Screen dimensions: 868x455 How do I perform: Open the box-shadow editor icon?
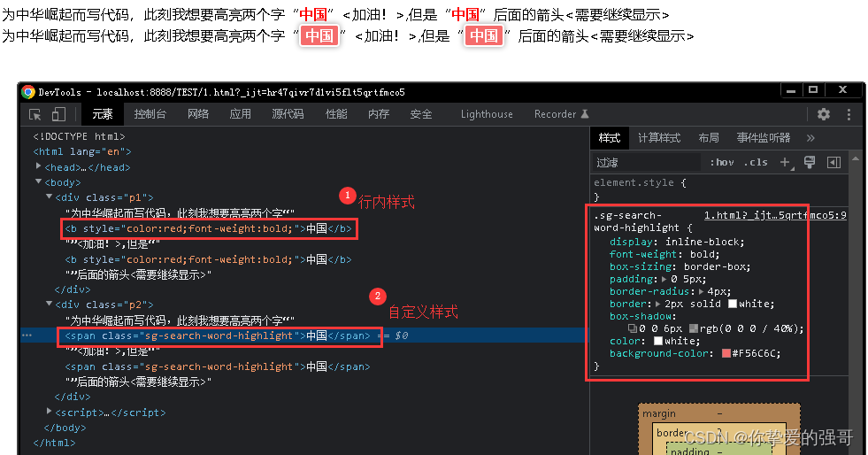pyautogui.click(x=632, y=328)
